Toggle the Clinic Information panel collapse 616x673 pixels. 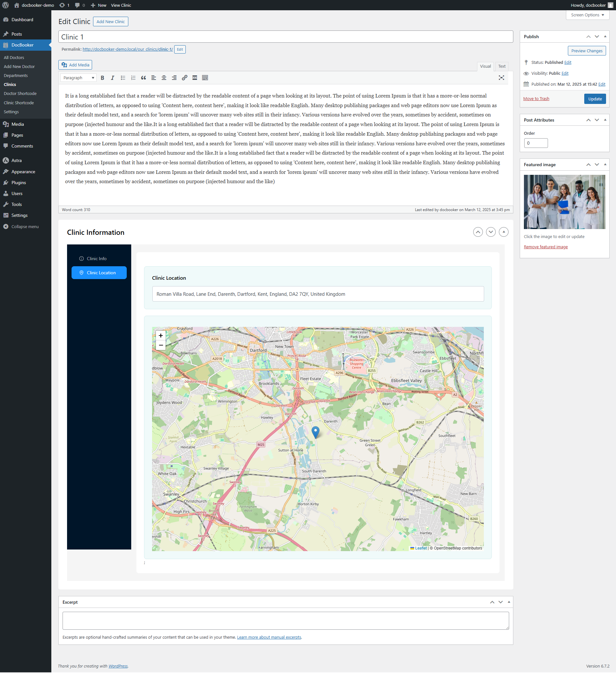[504, 232]
